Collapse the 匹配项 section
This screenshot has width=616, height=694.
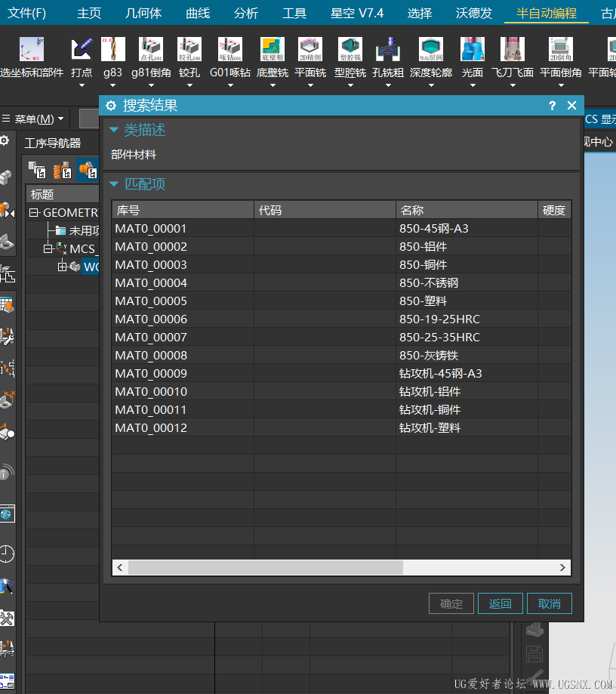coord(114,184)
